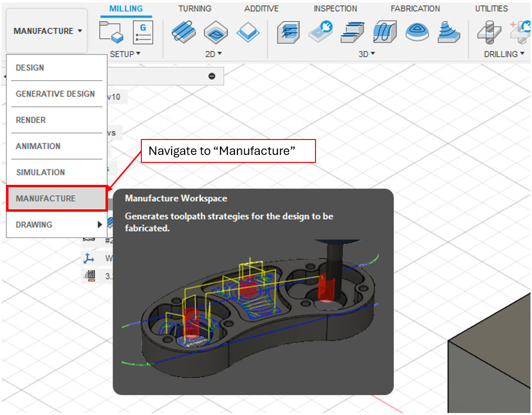The width and height of the screenshot is (532, 415).
Task: Click the dome-shaped 3D Scallop icon
Action: click(x=417, y=32)
